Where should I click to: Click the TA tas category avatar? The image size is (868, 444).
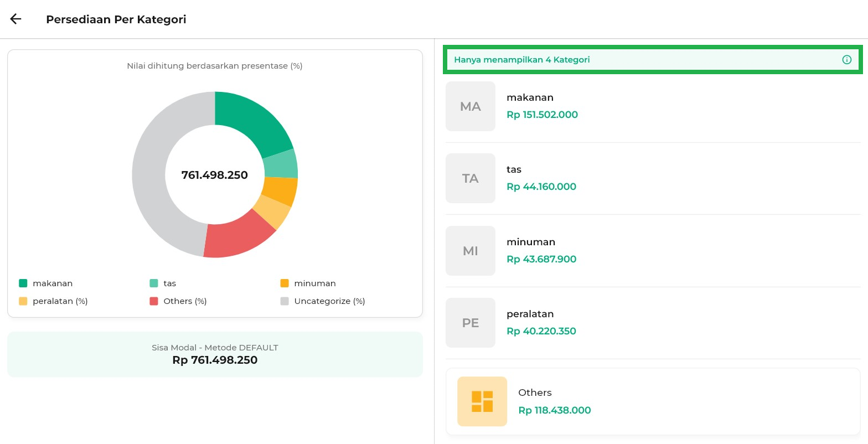tap(470, 178)
